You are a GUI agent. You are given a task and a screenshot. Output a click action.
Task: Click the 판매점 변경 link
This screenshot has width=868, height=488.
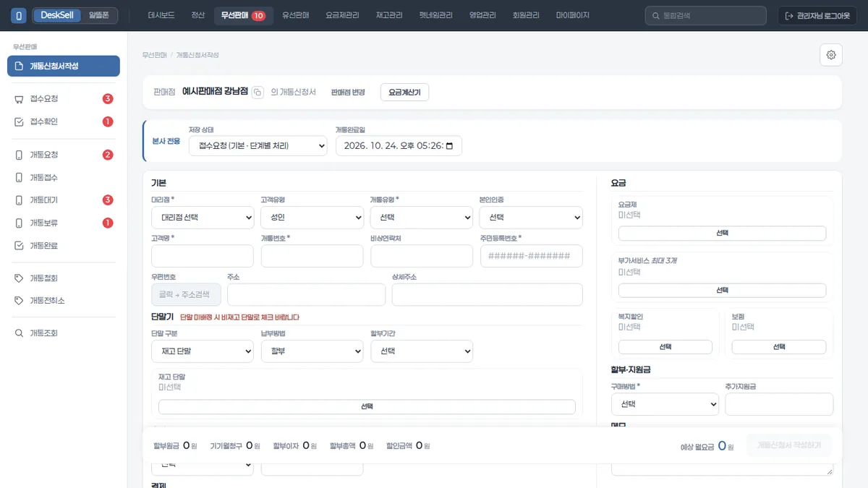(348, 93)
